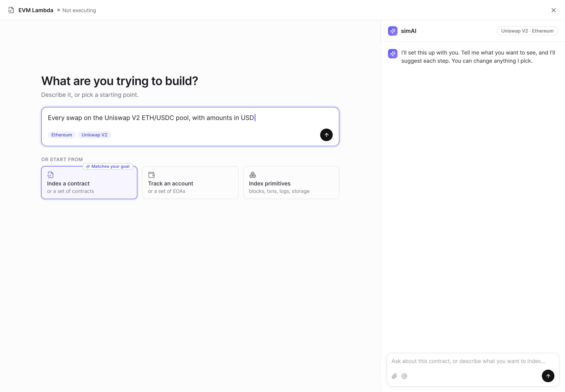This screenshot has height=392, width=565.
Task: Click the EVM Lambda title text
Action: coord(36,10)
